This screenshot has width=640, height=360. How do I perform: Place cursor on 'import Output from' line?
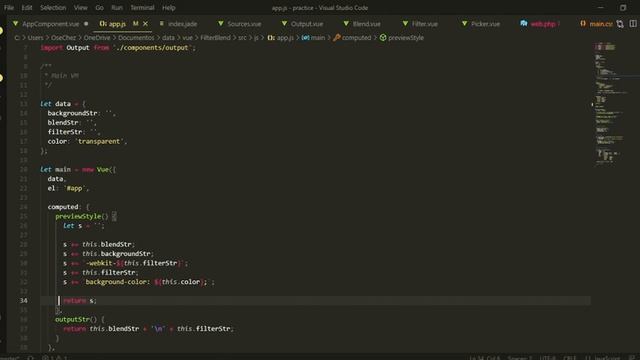coord(118,48)
